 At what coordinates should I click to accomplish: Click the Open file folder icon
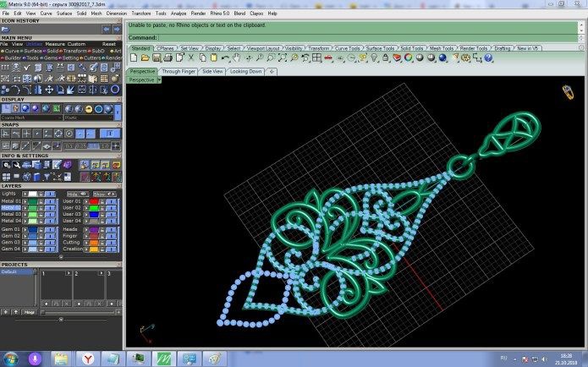point(146,58)
